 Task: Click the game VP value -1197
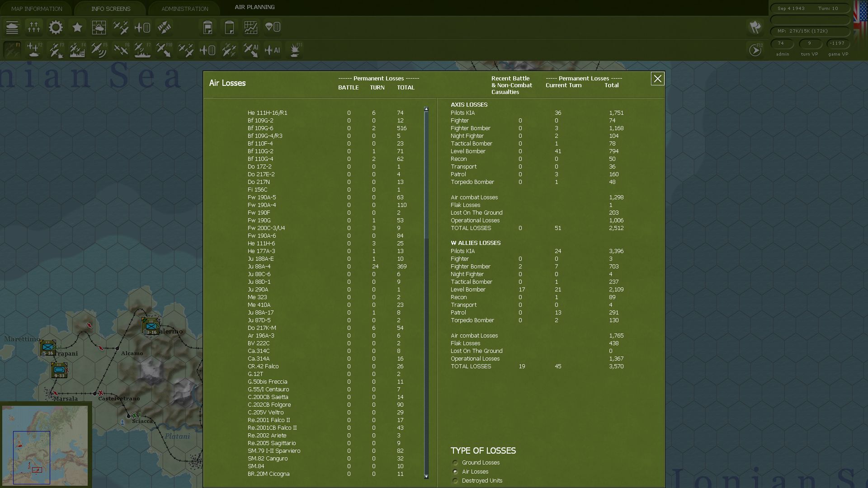pyautogui.click(x=837, y=43)
